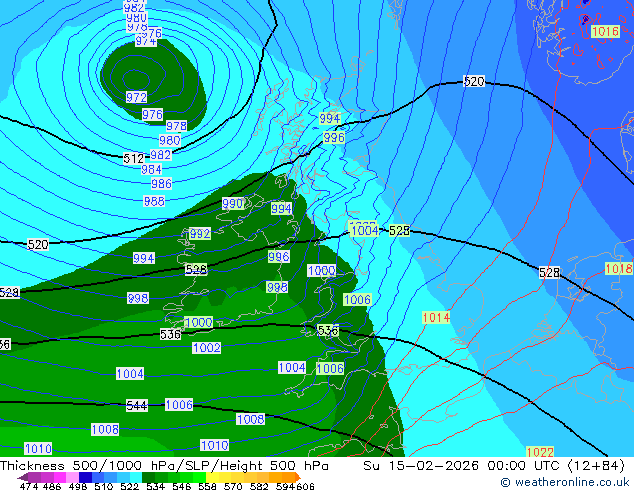Click the 570 legend value

(233, 486)
